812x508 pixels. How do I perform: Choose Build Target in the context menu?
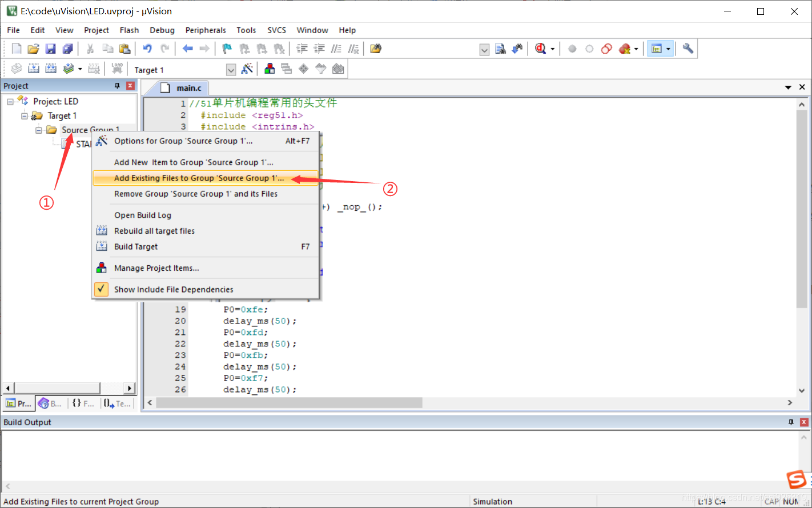pos(205,247)
